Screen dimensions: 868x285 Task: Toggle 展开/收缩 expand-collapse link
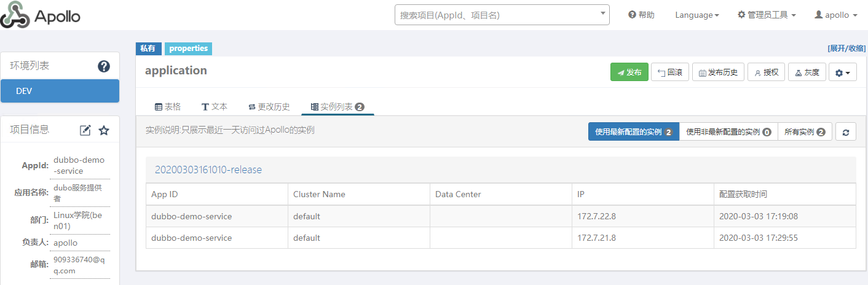[x=846, y=48]
